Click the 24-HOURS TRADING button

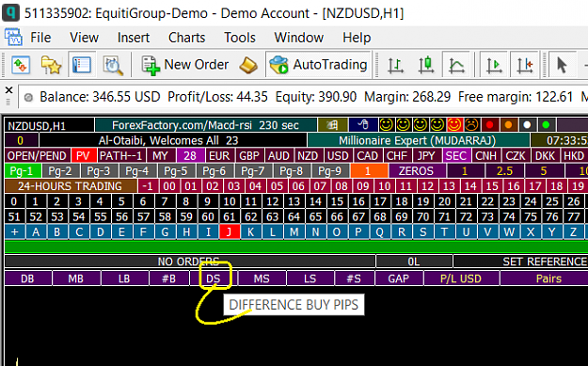tap(71, 186)
